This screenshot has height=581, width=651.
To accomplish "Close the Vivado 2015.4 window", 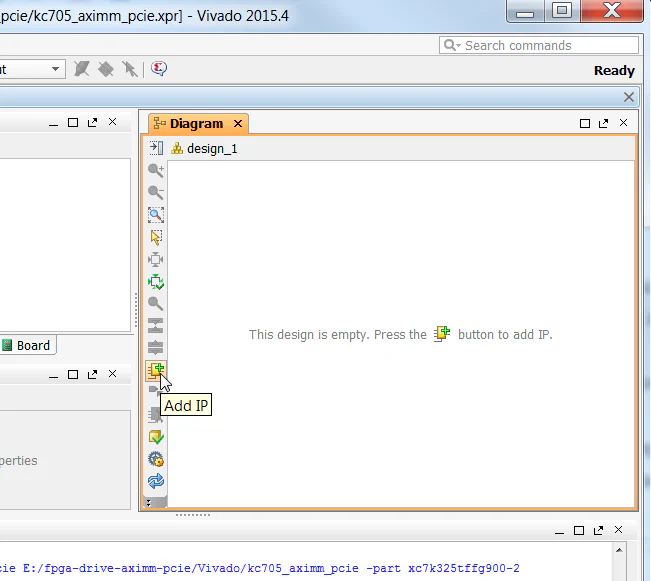I will (612, 11).
